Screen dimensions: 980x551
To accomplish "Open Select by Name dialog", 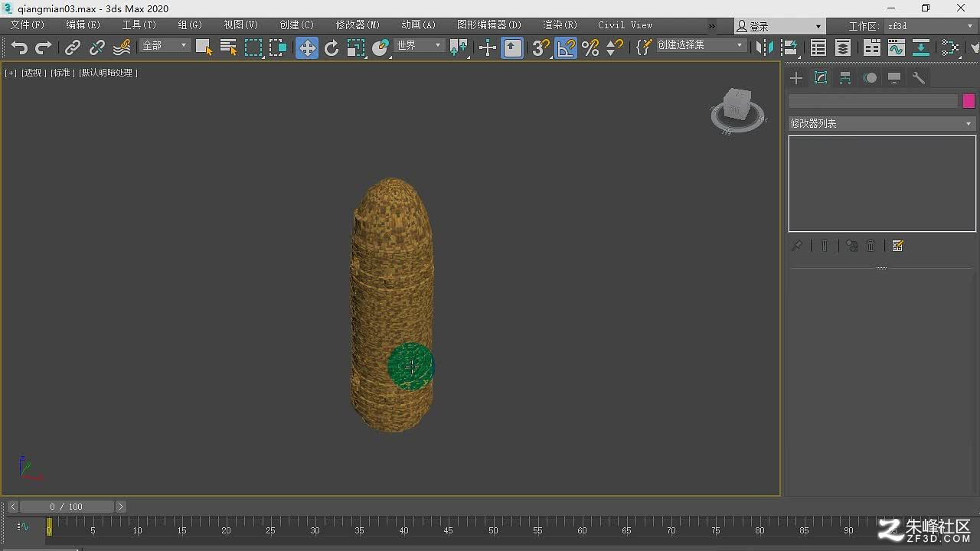I will coord(228,47).
